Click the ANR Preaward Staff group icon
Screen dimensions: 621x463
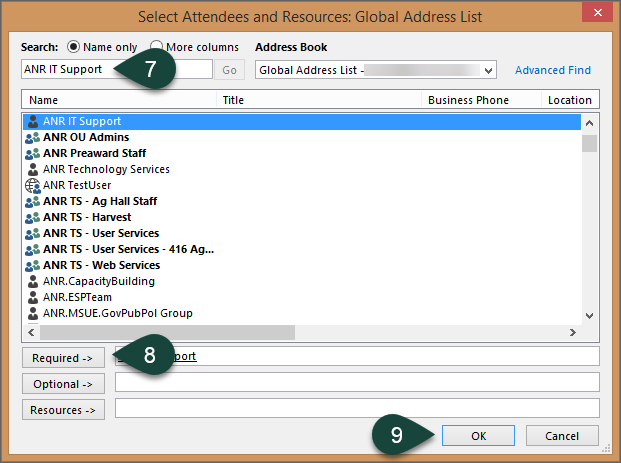[x=32, y=153]
